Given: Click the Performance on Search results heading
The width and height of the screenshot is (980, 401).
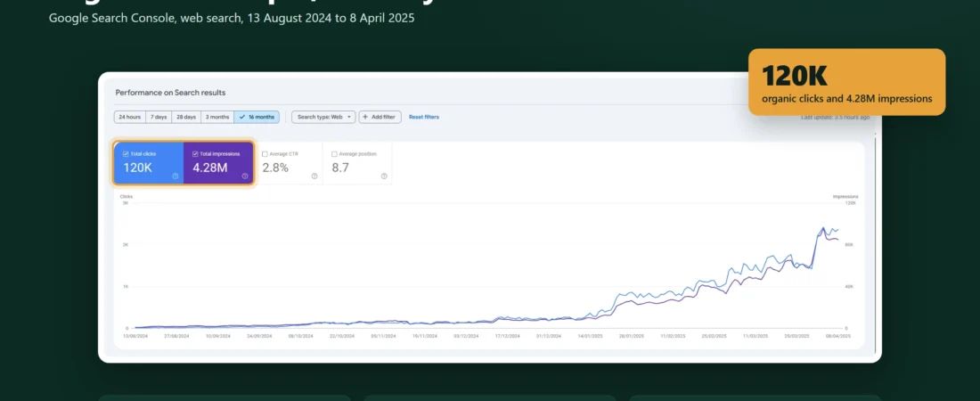Looking at the screenshot, I should [171, 93].
